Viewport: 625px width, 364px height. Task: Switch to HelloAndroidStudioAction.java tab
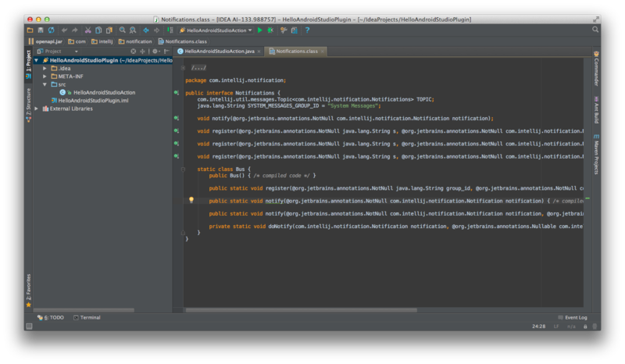[x=219, y=51]
